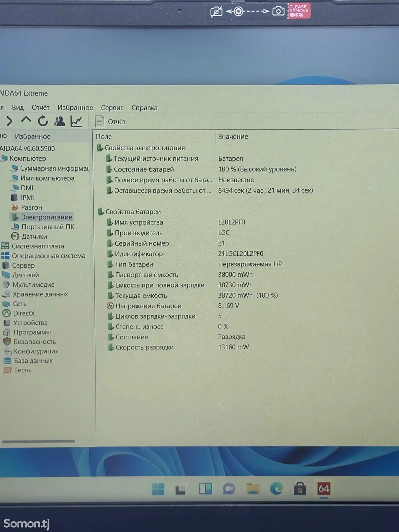The height and width of the screenshot is (532, 399).
Task: Click the sidebar horizontal scrollbar
Action: pos(39,441)
